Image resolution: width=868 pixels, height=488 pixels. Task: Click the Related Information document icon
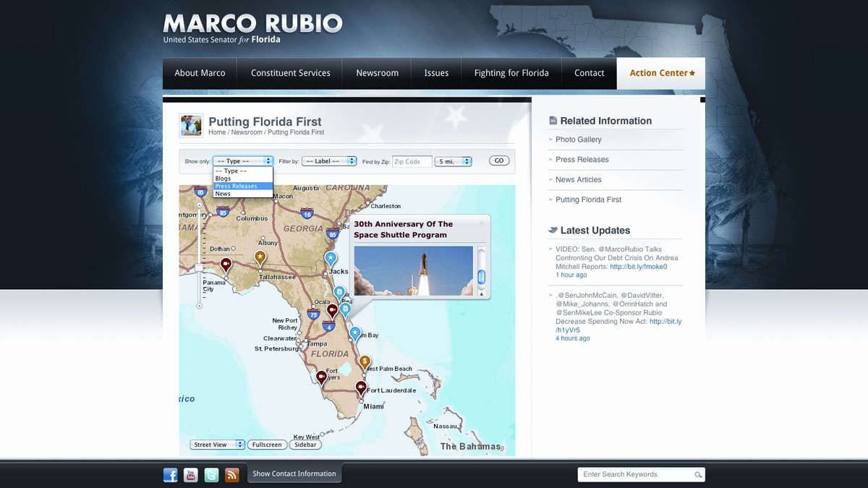pyautogui.click(x=553, y=121)
